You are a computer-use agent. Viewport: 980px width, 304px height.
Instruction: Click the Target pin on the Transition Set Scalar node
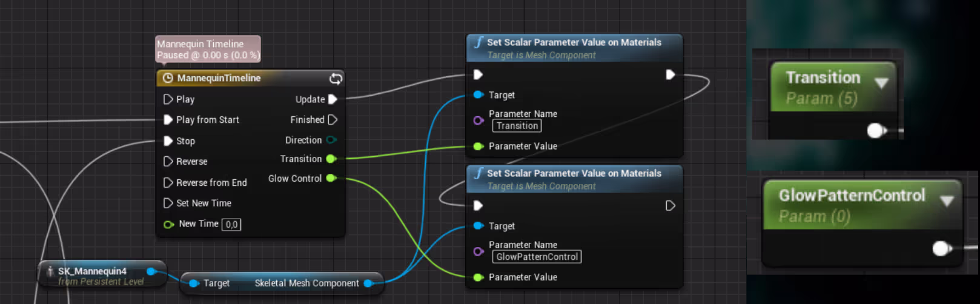[478, 94]
